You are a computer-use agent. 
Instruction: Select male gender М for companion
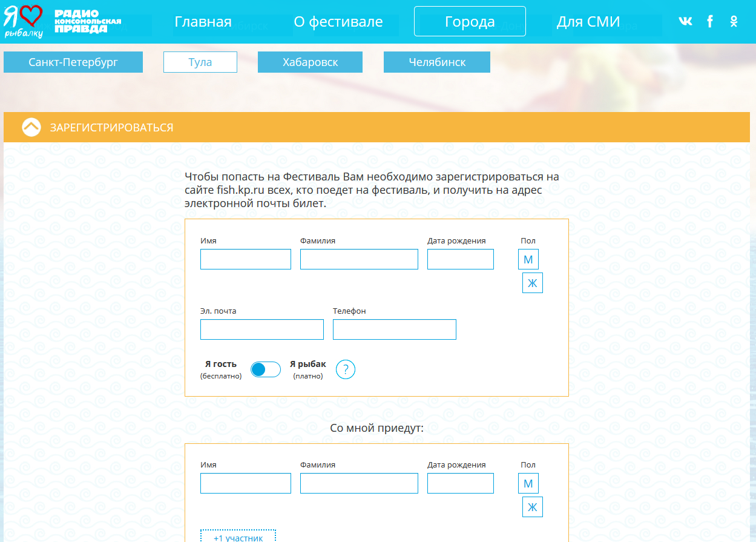click(528, 484)
